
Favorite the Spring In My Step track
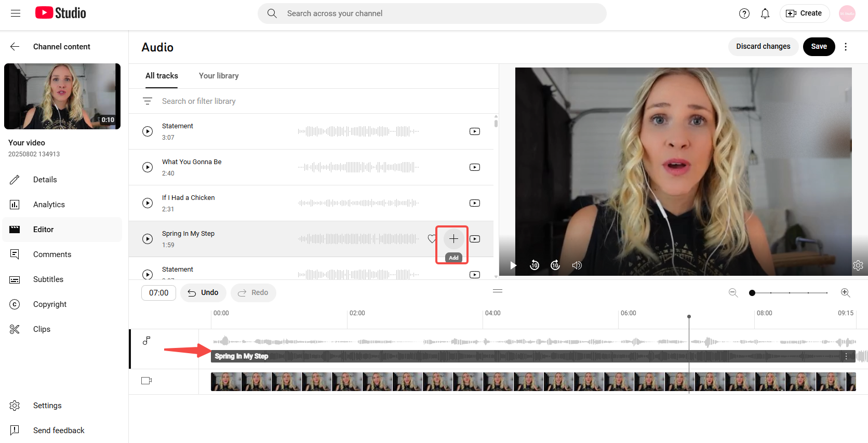point(432,239)
